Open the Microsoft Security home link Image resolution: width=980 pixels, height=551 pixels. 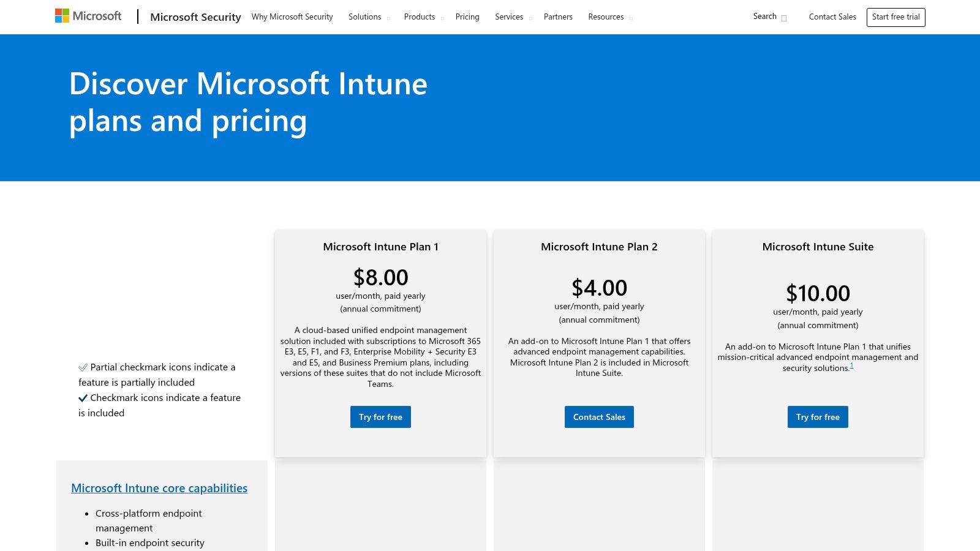pyautogui.click(x=195, y=17)
